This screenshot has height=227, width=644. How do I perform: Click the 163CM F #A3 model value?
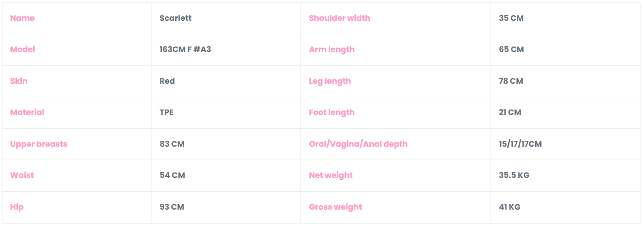point(185,50)
